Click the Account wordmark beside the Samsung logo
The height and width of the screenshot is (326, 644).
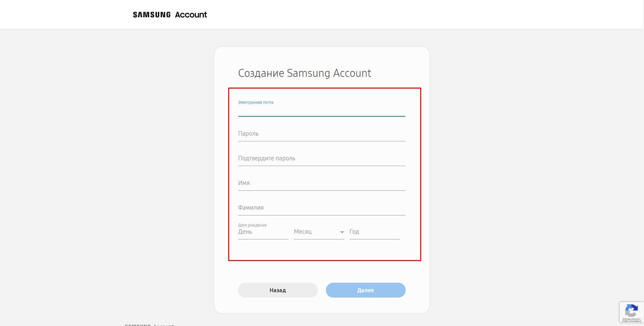pos(191,15)
